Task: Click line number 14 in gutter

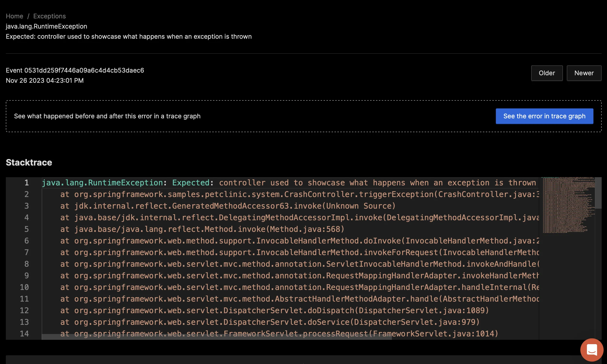Action: pos(24,334)
